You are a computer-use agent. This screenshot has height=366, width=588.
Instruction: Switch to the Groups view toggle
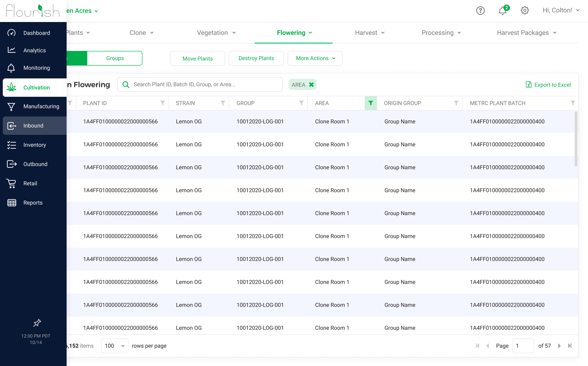point(115,58)
